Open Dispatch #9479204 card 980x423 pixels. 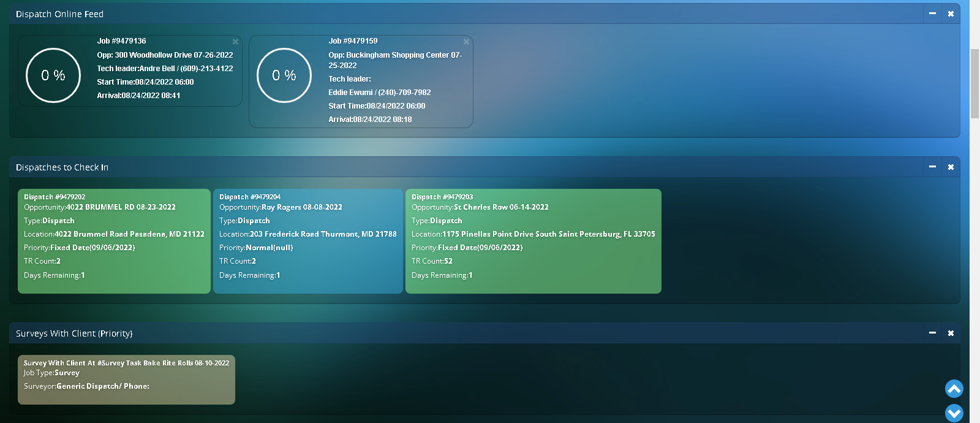click(307, 241)
